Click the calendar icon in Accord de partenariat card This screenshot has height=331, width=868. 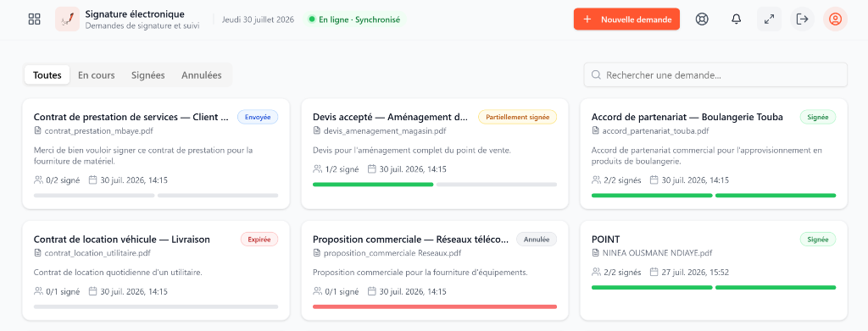[x=654, y=180]
